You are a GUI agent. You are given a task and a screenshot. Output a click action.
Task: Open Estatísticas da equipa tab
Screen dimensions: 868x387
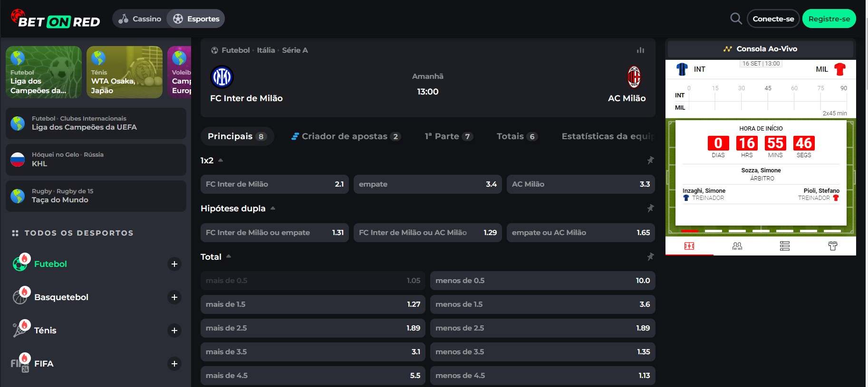pos(608,136)
